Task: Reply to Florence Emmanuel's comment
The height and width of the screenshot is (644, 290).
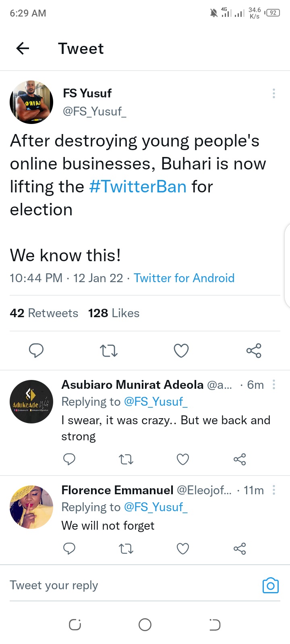Action: 69,549
